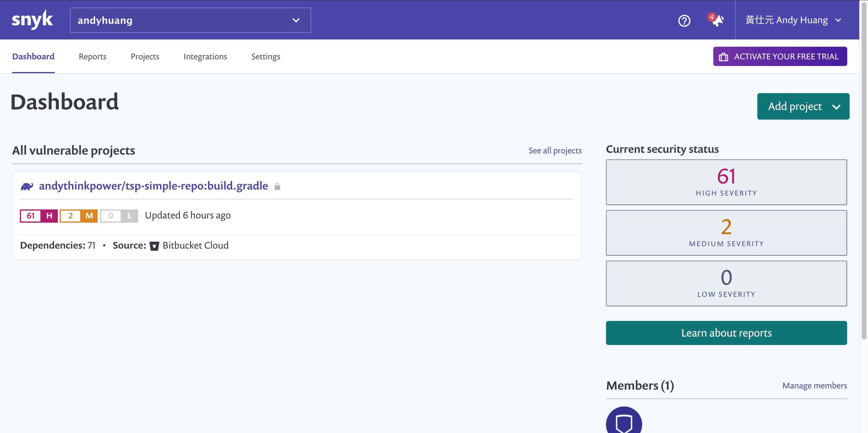Click the 0 L low severity badge
The height and width of the screenshot is (433, 868).
(119, 216)
